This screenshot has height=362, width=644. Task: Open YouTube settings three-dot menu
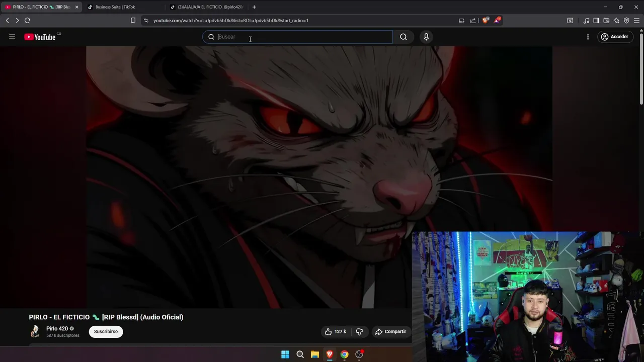click(588, 37)
